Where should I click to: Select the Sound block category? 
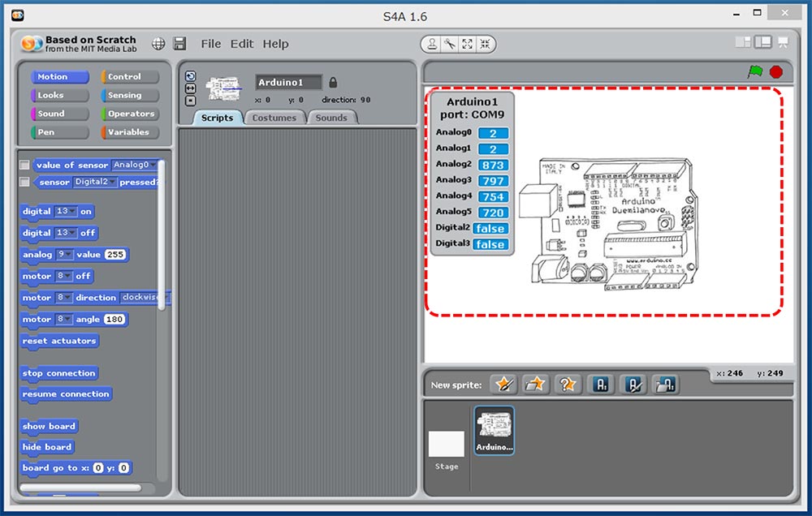pos(59,114)
